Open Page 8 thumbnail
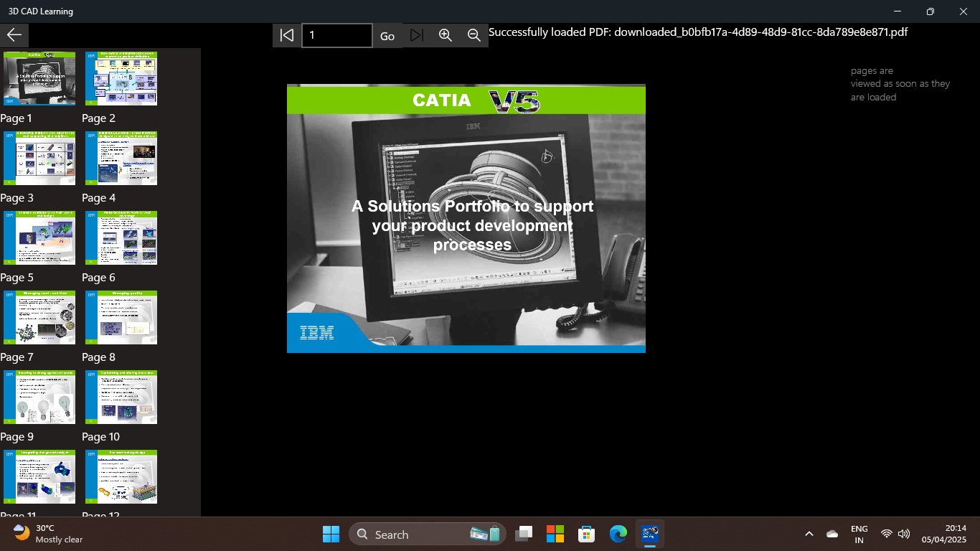Image resolution: width=980 pixels, height=551 pixels. pos(121,317)
